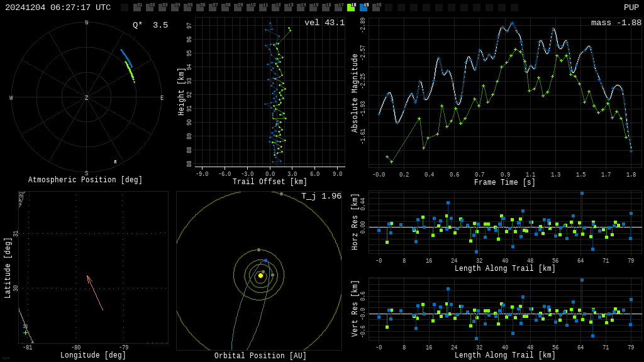Click the UTC timestamp label
644x362 pixels.
click(58, 8)
